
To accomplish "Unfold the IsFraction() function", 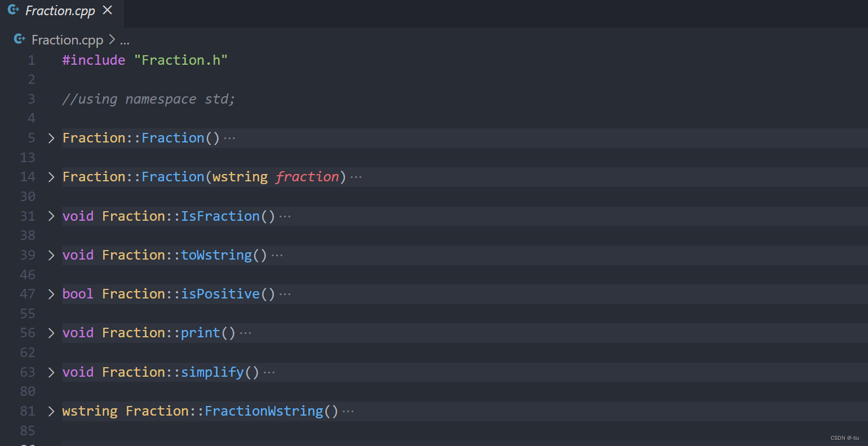I will (51, 216).
